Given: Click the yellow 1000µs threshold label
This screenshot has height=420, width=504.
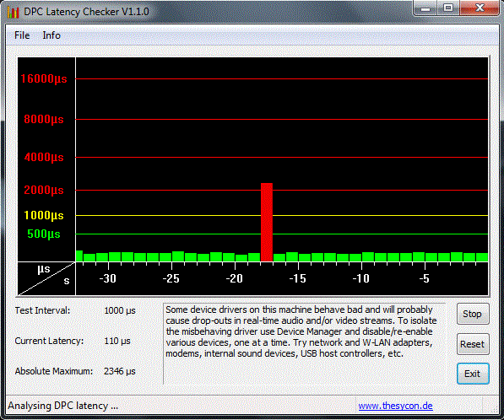Looking at the screenshot, I should (44, 215).
